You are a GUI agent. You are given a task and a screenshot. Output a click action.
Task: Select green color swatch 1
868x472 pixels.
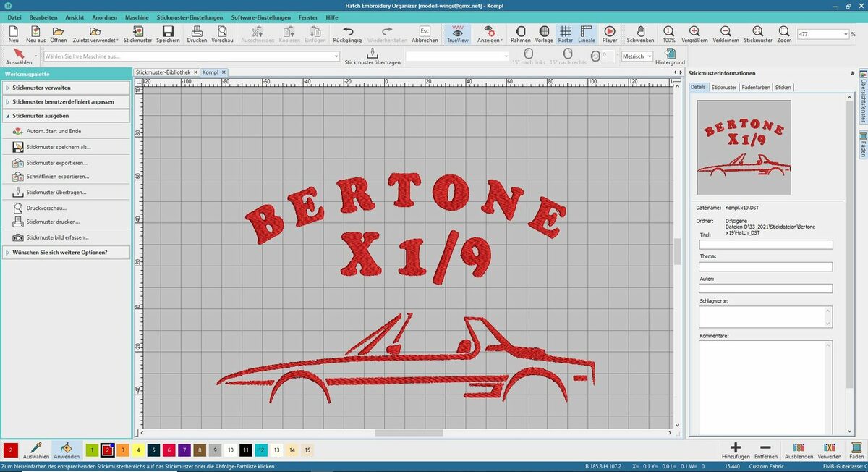pos(92,450)
